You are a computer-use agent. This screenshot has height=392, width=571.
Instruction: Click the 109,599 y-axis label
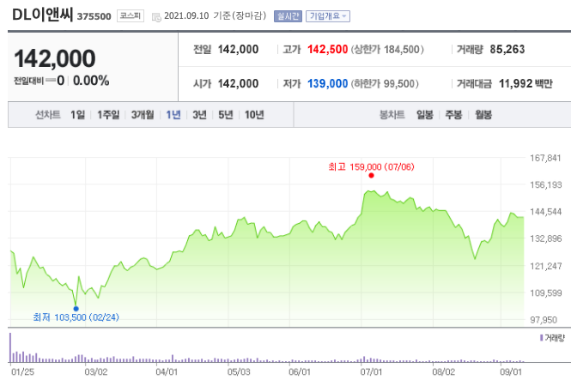pyautogui.click(x=545, y=292)
